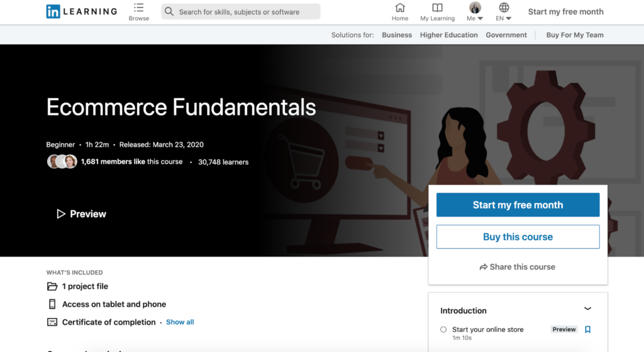Bookmark the Start your online store video
This screenshot has width=644, height=352.
pos(588,329)
